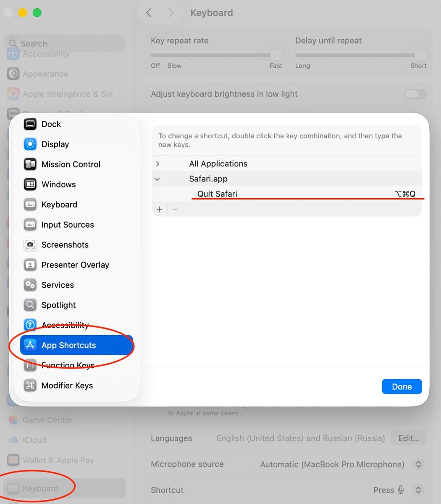Click the Input Sources icon

click(x=30, y=225)
